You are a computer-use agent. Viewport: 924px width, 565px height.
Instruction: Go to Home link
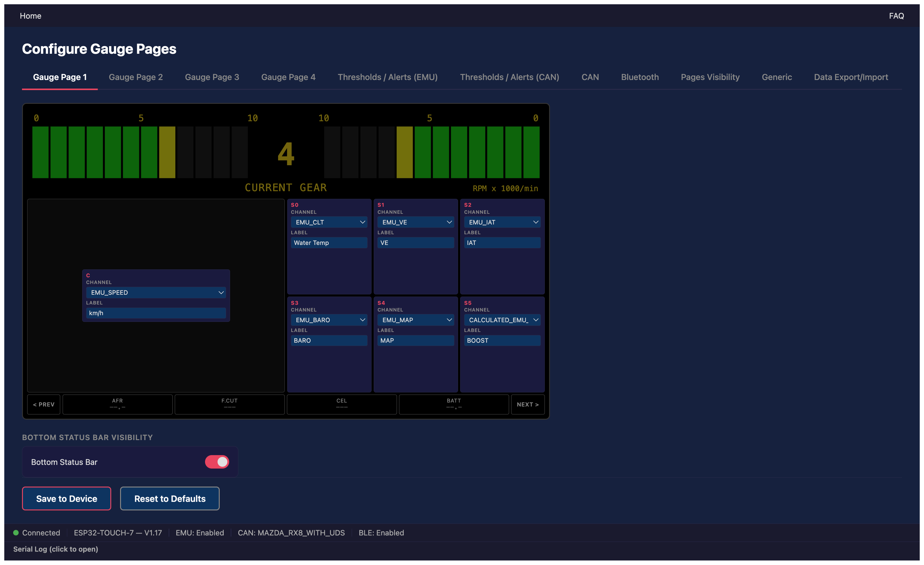click(x=30, y=16)
